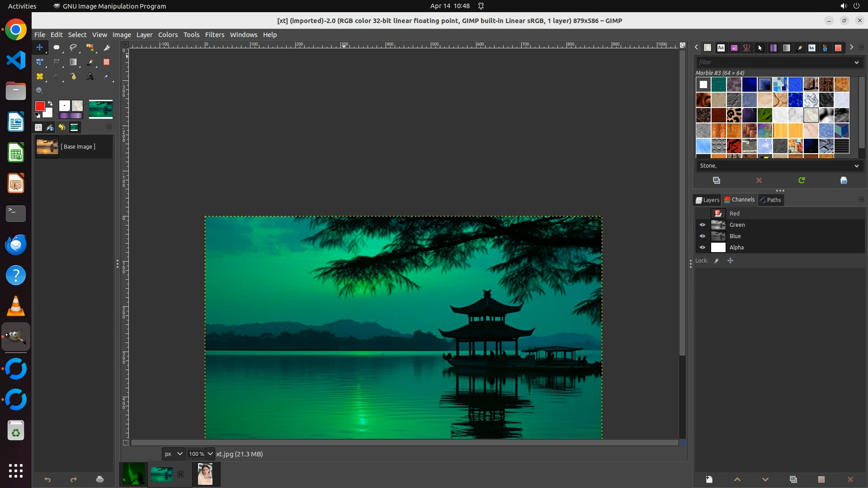Swap foreground and background colors
This screenshot has width=868, height=488.
point(50,103)
